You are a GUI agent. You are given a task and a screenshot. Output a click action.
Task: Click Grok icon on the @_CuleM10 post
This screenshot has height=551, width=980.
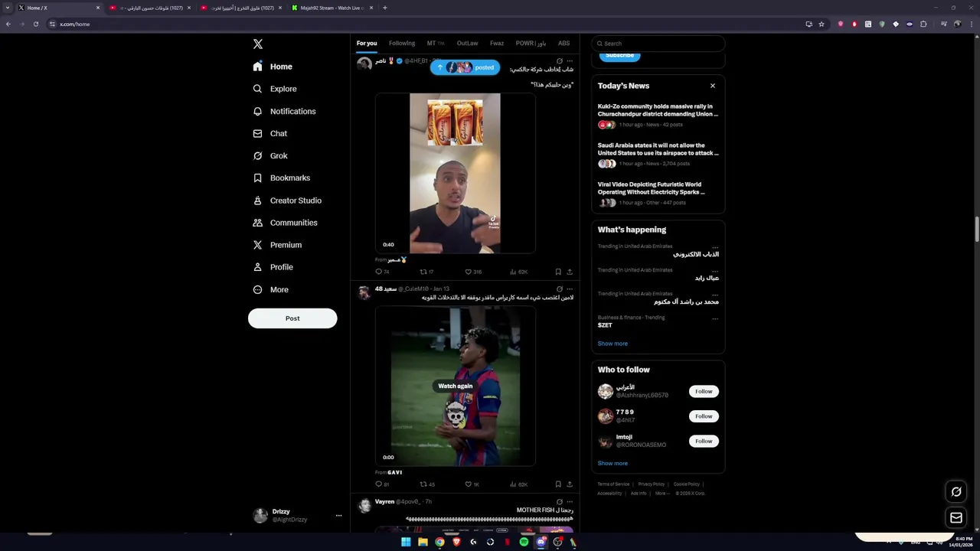coord(559,289)
